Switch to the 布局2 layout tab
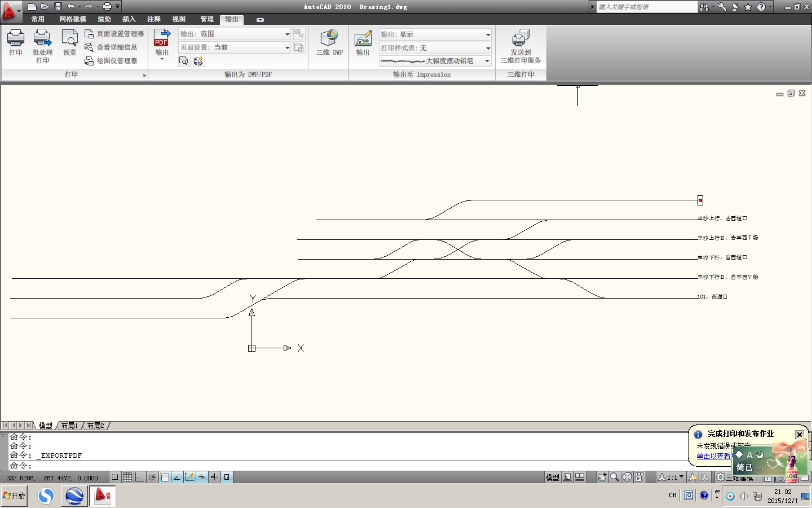Image resolution: width=812 pixels, height=508 pixels. pyautogui.click(x=95, y=426)
